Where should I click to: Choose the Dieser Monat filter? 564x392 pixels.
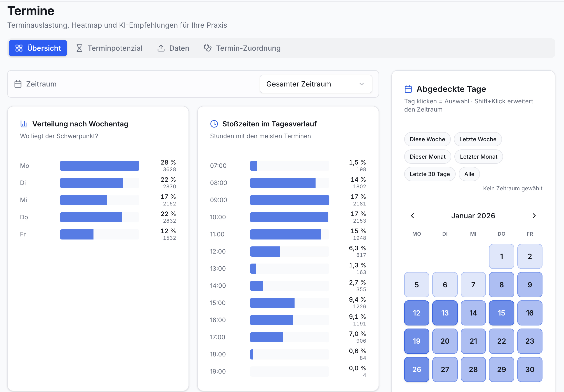click(x=427, y=157)
